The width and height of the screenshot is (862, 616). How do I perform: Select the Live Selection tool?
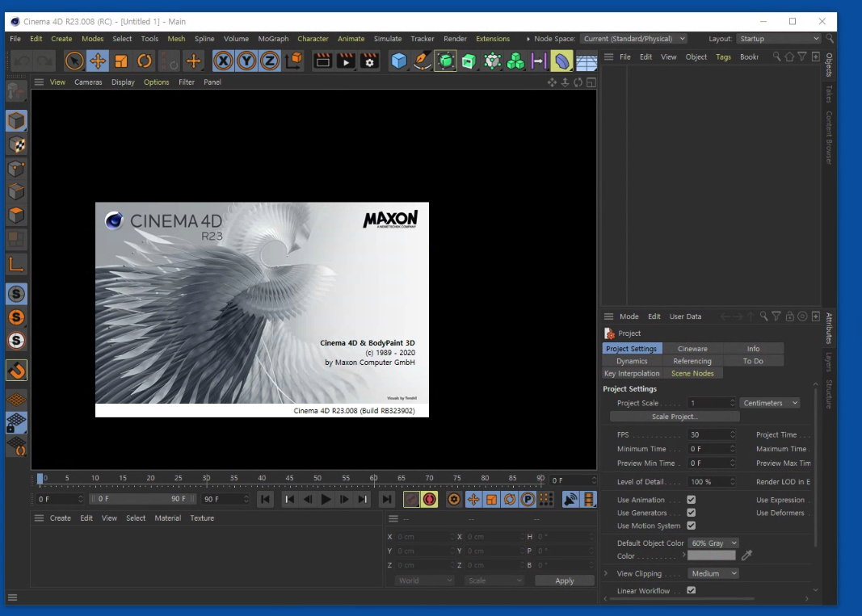coord(74,61)
